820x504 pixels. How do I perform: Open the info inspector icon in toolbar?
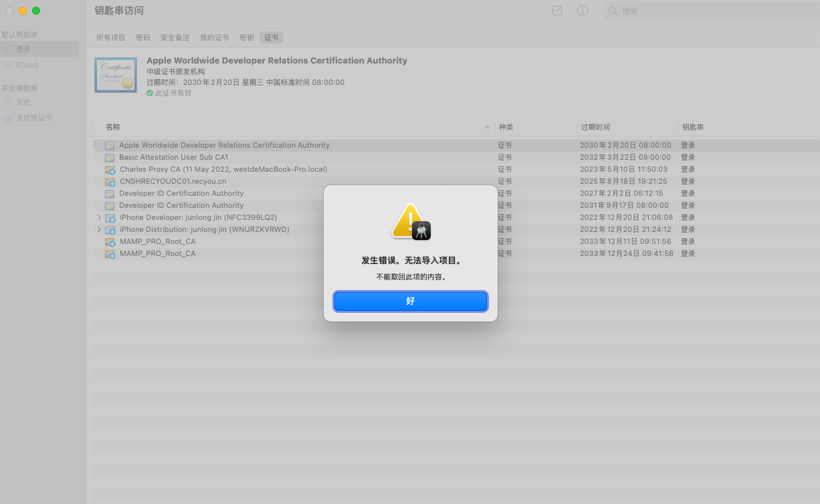tap(583, 11)
